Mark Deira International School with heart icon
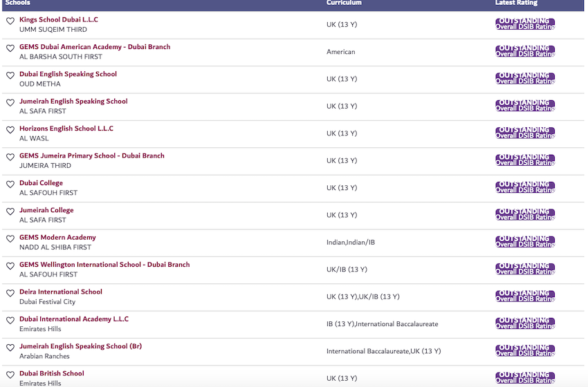The height and width of the screenshot is (387, 588). point(10,293)
